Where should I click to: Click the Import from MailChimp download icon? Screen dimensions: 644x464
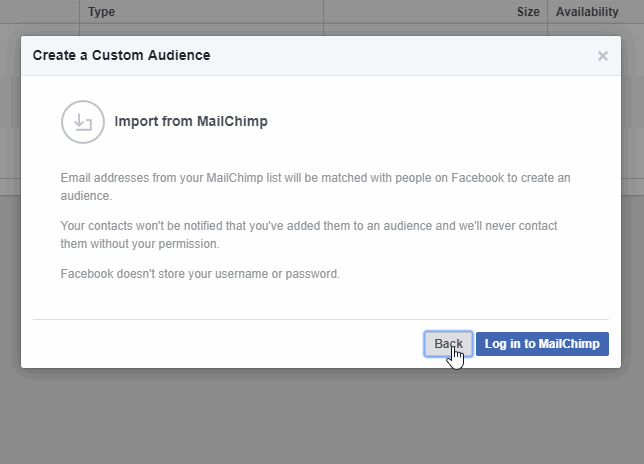pyautogui.click(x=83, y=122)
